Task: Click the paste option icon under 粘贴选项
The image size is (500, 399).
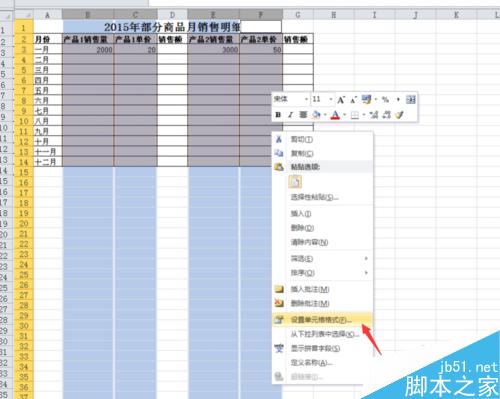Action: 295,182
